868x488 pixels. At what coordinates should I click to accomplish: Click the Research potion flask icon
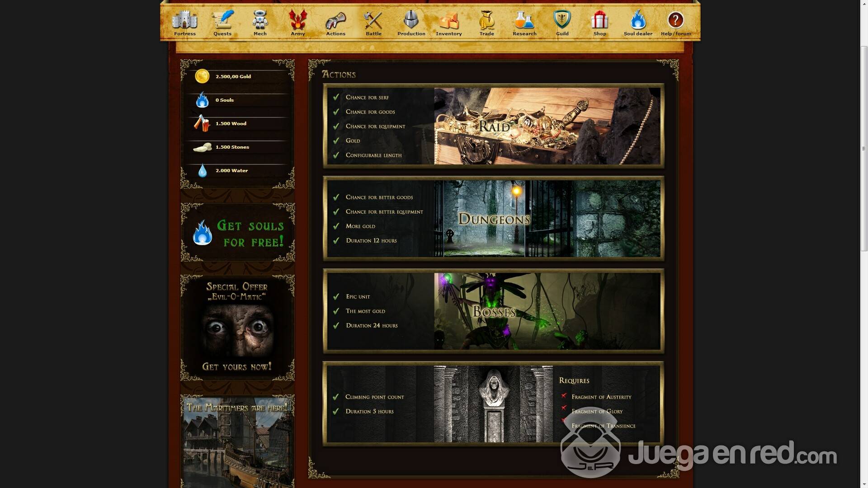click(524, 21)
